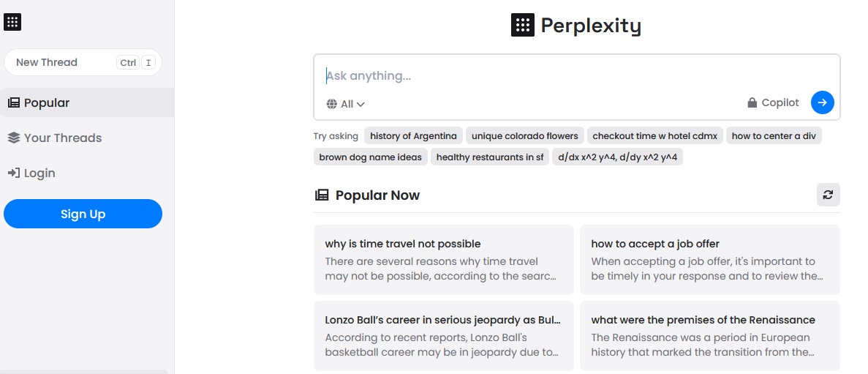Choose the 'how to center a div' suggestion

pyautogui.click(x=774, y=135)
